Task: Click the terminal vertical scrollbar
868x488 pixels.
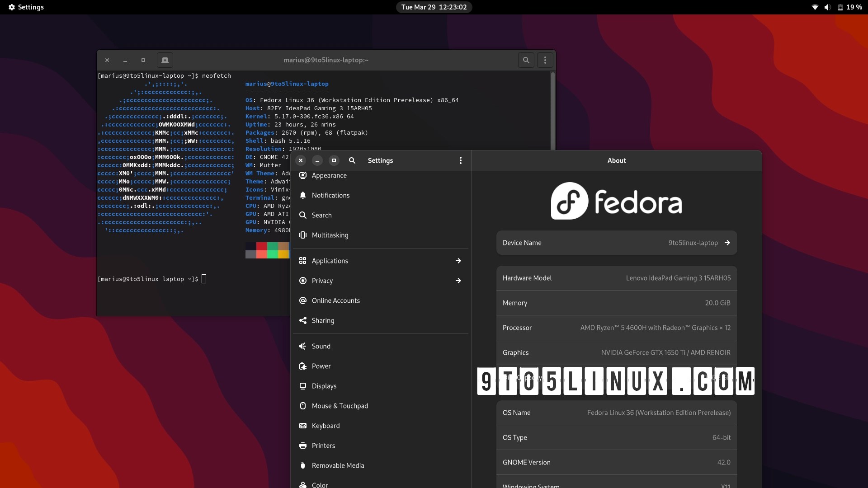Action: (552, 111)
